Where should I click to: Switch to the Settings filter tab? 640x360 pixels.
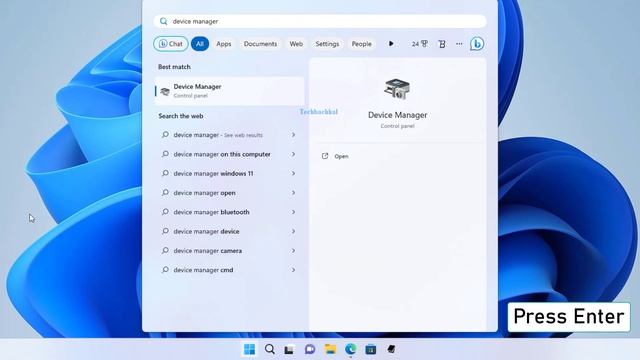pyautogui.click(x=327, y=44)
